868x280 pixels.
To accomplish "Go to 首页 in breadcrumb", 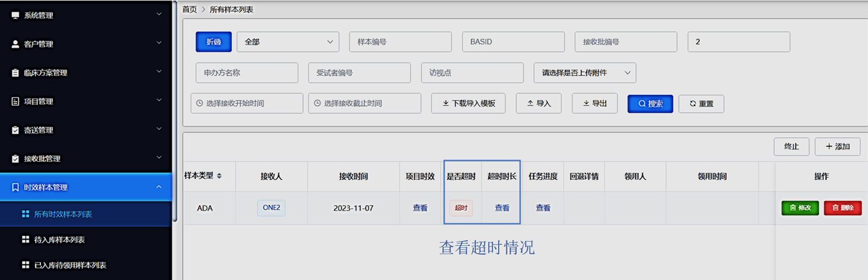I will [190, 9].
